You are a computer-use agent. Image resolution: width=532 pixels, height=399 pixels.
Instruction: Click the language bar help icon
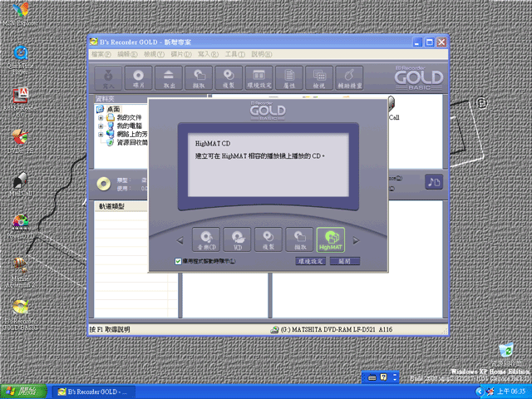[x=383, y=377]
